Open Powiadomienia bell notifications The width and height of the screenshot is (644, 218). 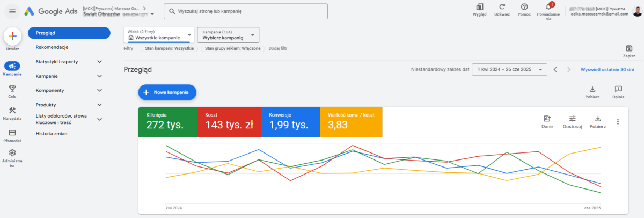pyautogui.click(x=548, y=7)
